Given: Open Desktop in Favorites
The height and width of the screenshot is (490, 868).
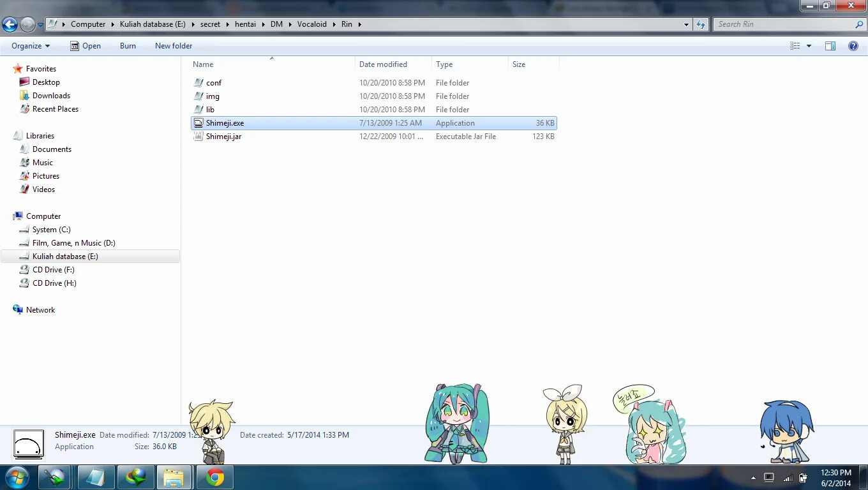Looking at the screenshot, I should pyautogui.click(x=46, y=82).
